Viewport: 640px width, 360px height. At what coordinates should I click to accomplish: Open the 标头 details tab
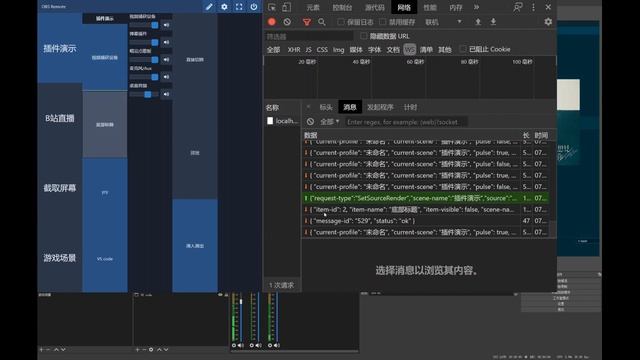coord(326,107)
